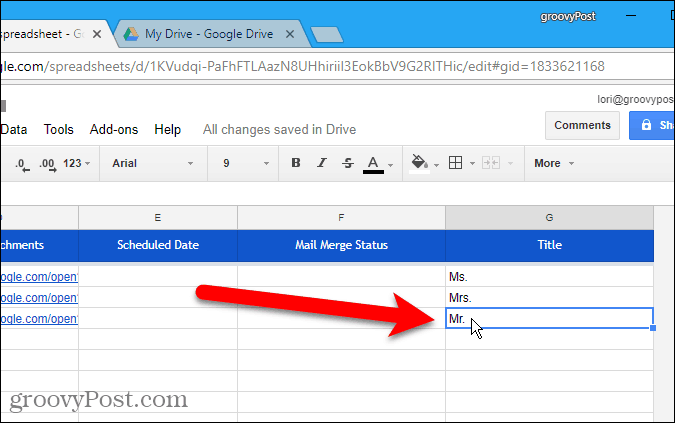Close the My Drive tab
Screen dimensions: 675x423
click(x=290, y=34)
